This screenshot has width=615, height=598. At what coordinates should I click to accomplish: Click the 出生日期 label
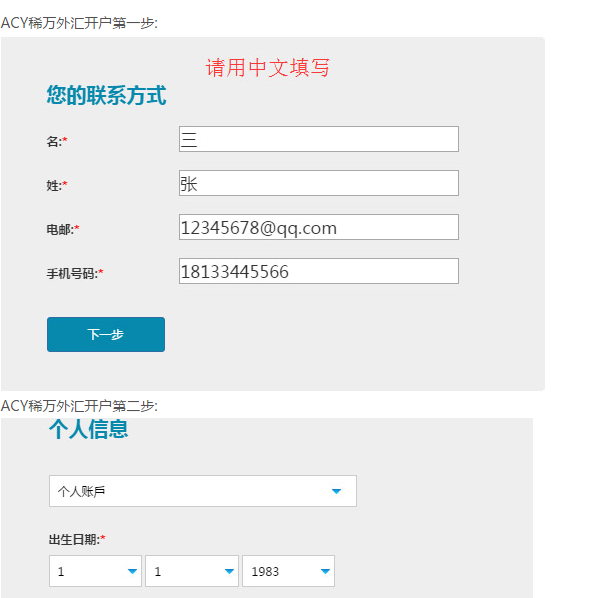coord(77,540)
